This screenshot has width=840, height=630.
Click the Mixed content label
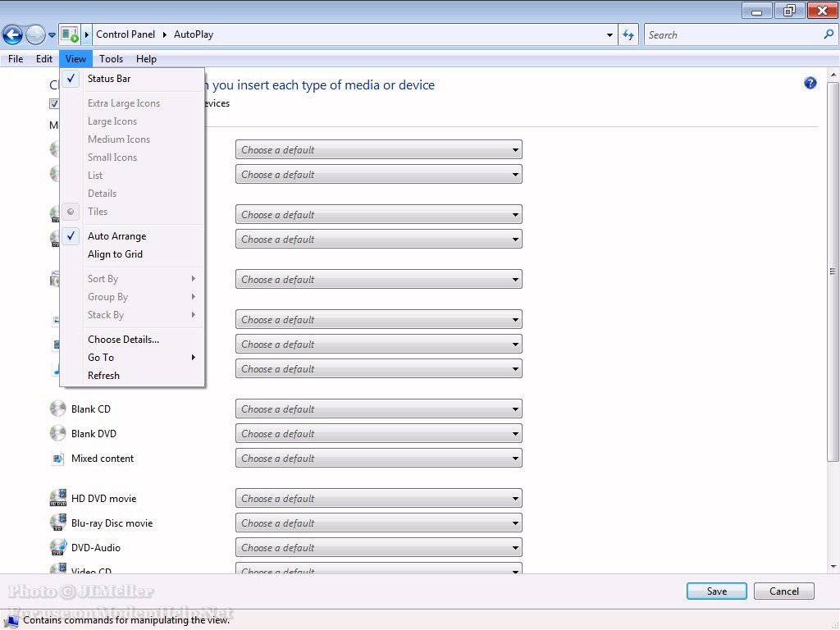(103, 459)
